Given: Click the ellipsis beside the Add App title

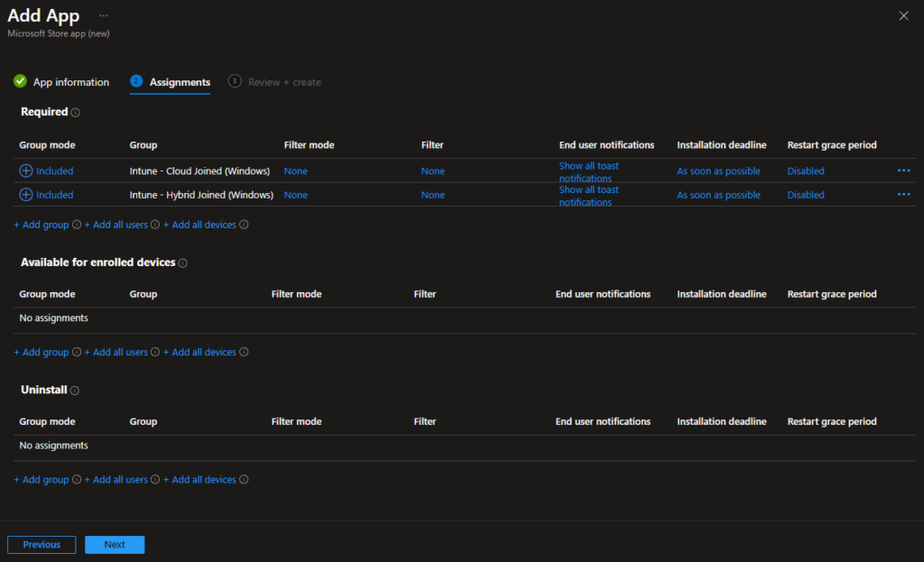Looking at the screenshot, I should (103, 15).
